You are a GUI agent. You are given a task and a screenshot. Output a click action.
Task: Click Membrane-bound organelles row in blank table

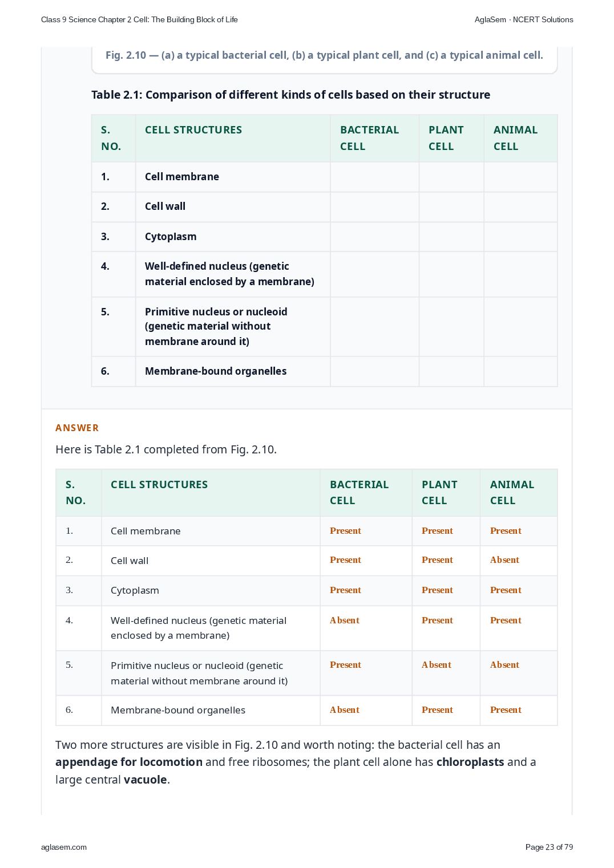(324, 371)
